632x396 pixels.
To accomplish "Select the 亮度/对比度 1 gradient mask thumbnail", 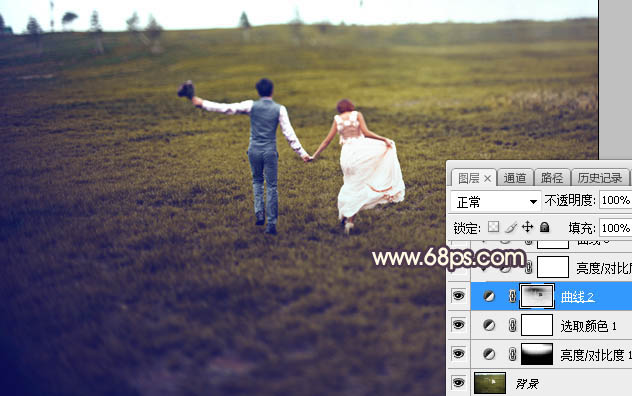I will click(537, 354).
